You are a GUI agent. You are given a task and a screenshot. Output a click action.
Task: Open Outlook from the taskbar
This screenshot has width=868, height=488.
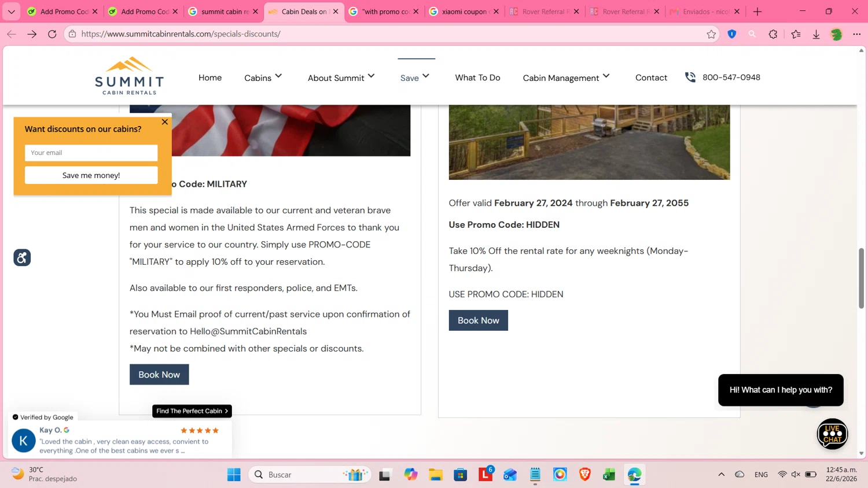[510, 475]
